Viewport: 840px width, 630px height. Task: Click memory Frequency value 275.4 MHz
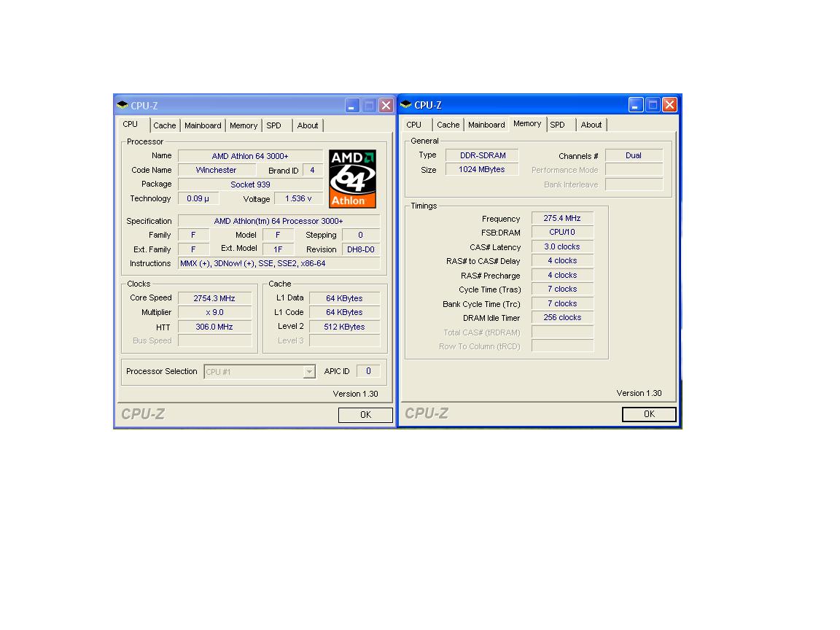(562, 218)
